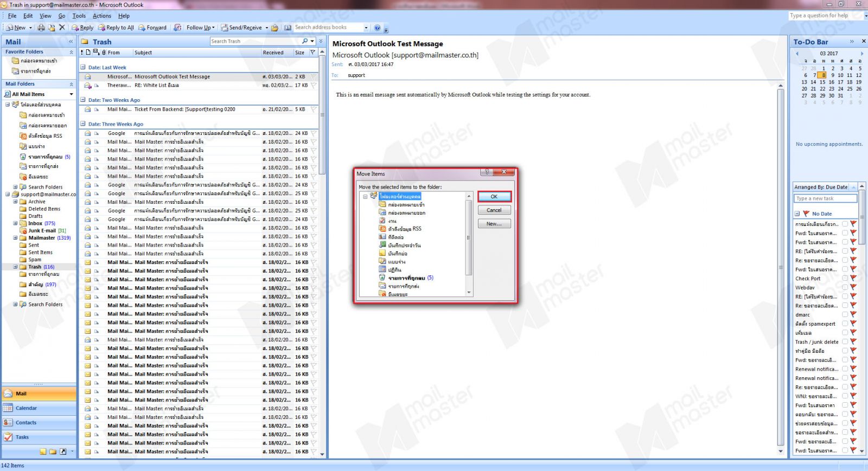Viewport: 868px width, 471px height.
Task: Click Cancel in the Move Items dialog
Action: coord(494,210)
